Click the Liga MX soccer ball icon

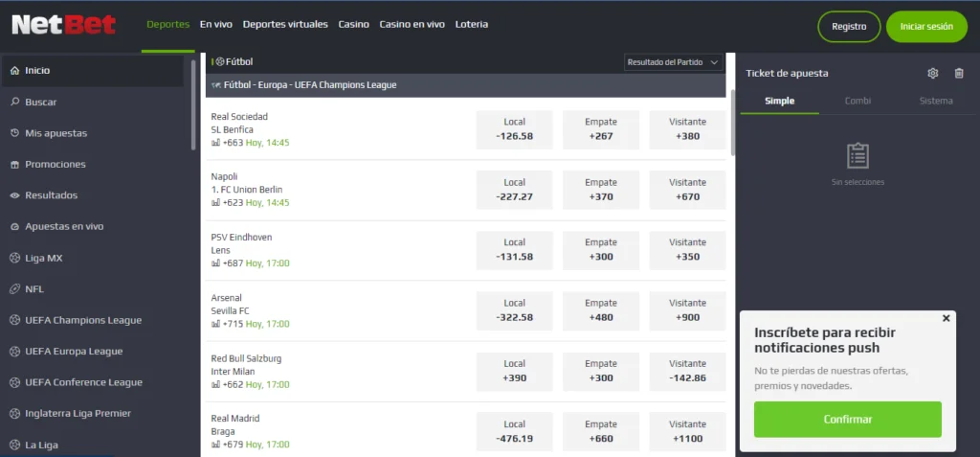coord(15,258)
